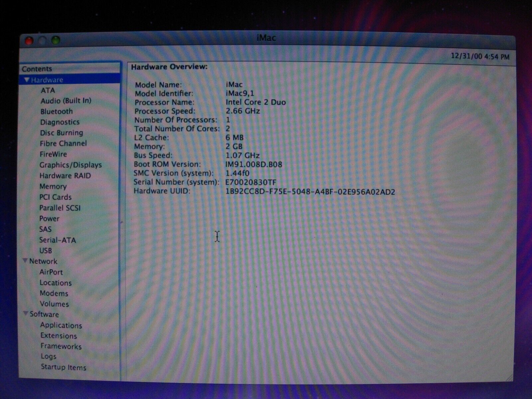Open Volumes under Network
The height and width of the screenshot is (399, 532).
coord(54,304)
